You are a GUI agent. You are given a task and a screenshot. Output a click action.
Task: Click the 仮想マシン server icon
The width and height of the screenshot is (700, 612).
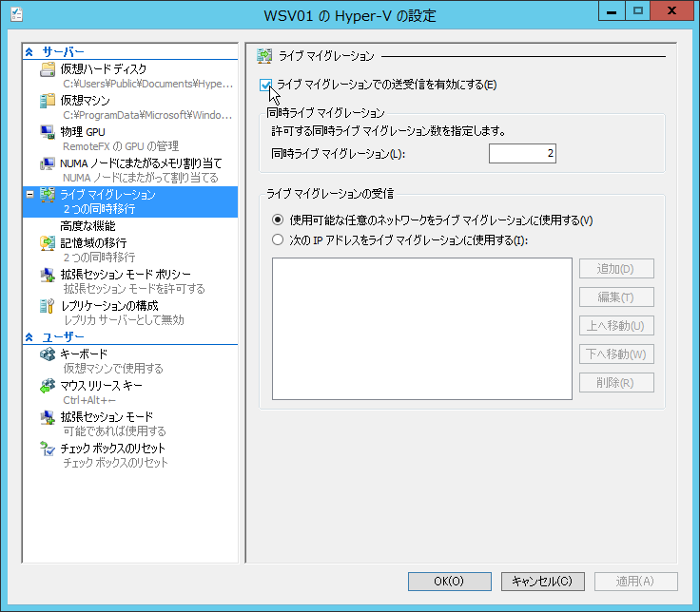pos(48,101)
